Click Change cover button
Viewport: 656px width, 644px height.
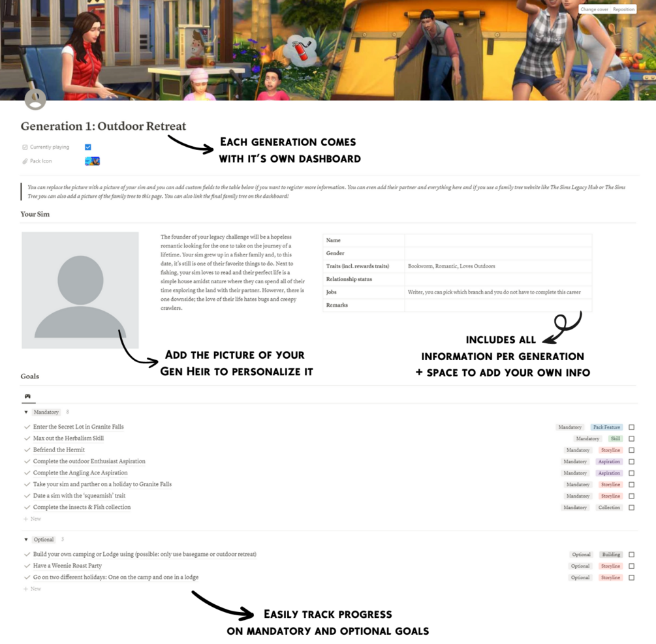pyautogui.click(x=594, y=9)
